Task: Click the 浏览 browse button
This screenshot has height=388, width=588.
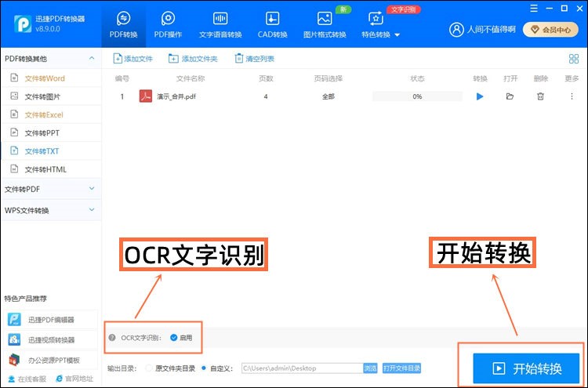Action: tap(370, 368)
